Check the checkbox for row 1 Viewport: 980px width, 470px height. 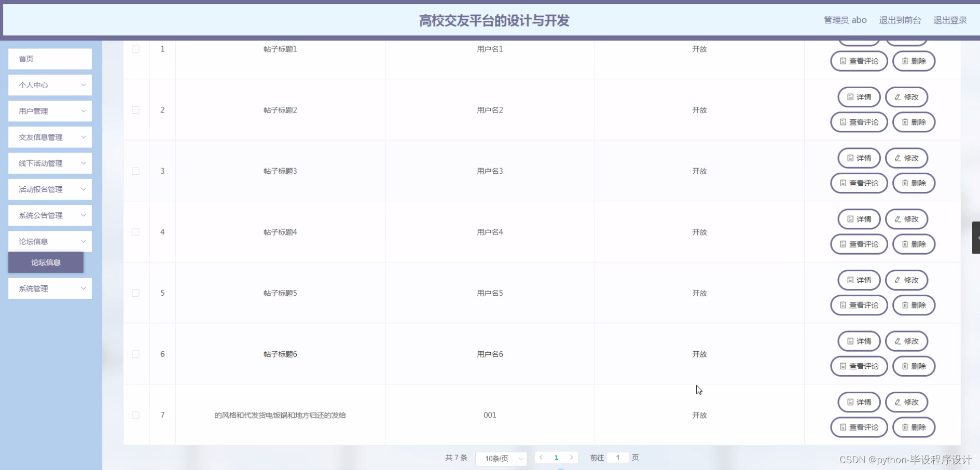(x=135, y=49)
